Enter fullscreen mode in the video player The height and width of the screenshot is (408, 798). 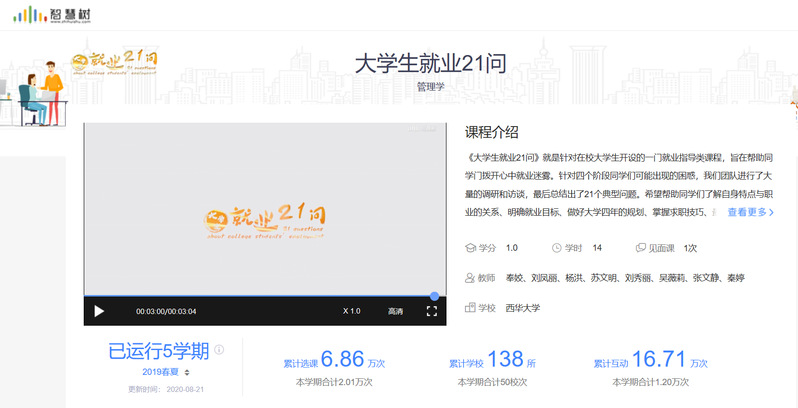tap(432, 311)
